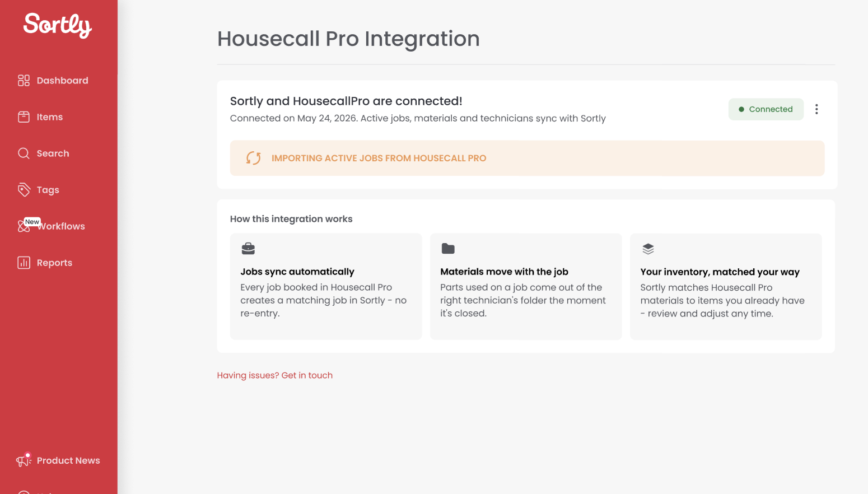Go to Reports page
Image resolution: width=868 pixels, height=494 pixels.
coord(54,263)
